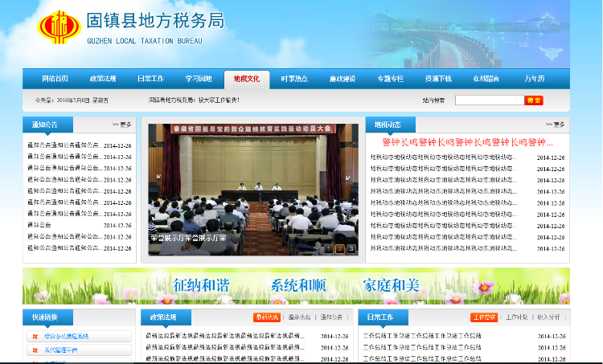Click the GUZHEN LOCAL TAXATION BUREAU subtitle
The height and width of the screenshot is (364, 603).
(145, 41)
